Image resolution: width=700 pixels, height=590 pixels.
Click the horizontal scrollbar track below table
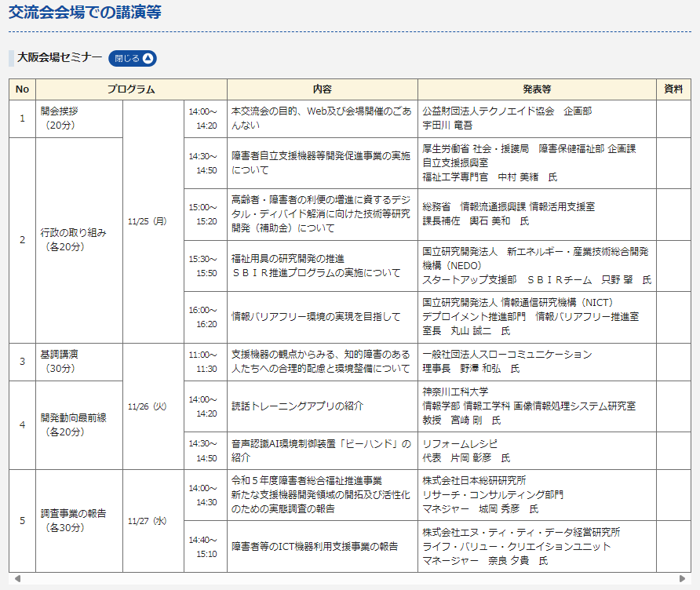(x=349, y=578)
